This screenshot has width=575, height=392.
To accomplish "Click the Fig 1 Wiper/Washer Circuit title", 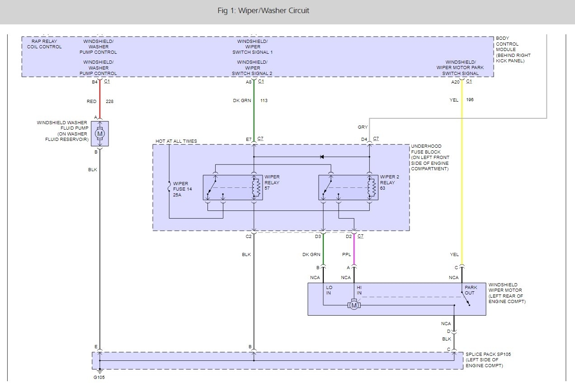I will pyautogui.click(x=263, y=11).
